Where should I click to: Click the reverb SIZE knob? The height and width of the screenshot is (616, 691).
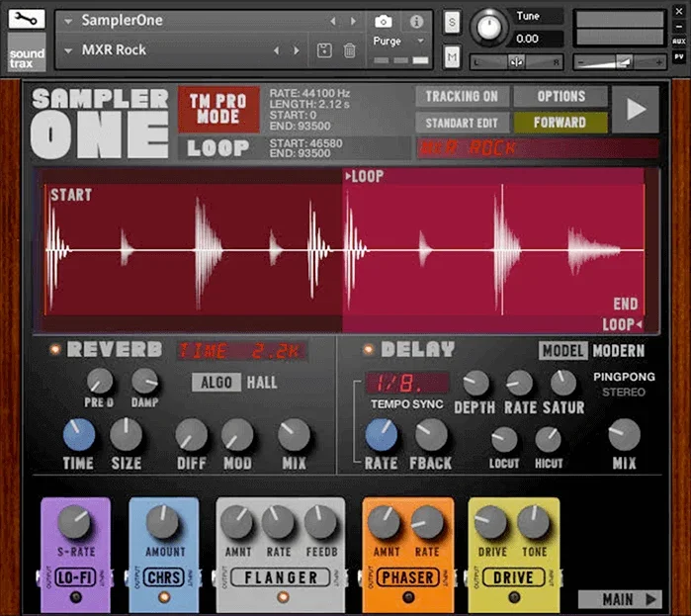pyautogui.click(x=126, y=435)
